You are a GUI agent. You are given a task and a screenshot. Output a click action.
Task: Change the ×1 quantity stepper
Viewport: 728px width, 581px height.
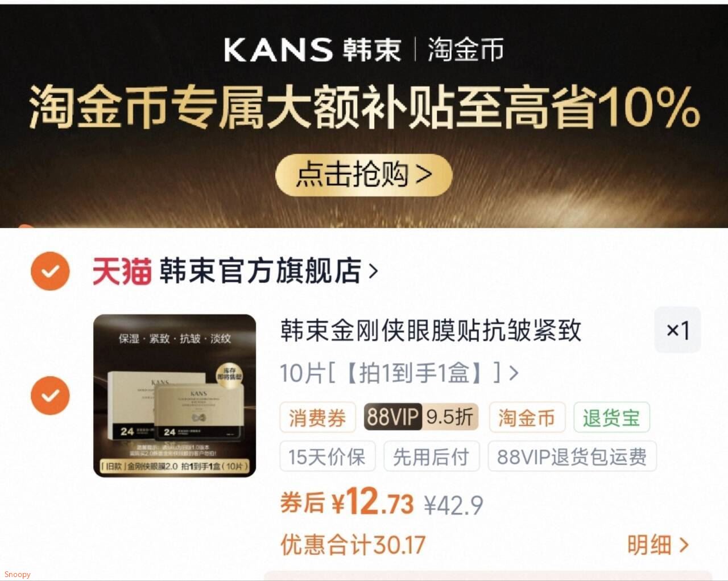pyautogui.click(x=677, y=330)
